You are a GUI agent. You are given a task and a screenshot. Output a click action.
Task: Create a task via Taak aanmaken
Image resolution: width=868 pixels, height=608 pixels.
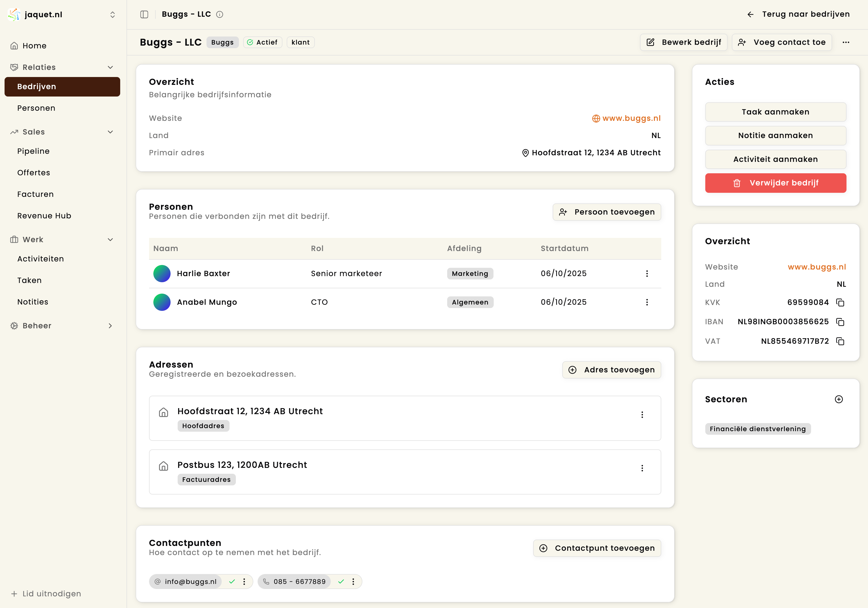click(775, 112)
